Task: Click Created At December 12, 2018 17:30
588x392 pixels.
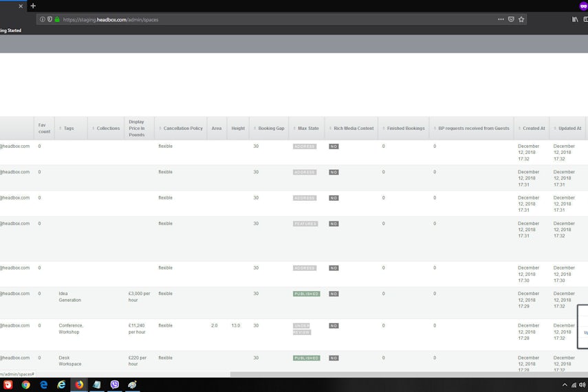Action: (x=528, y=274)
